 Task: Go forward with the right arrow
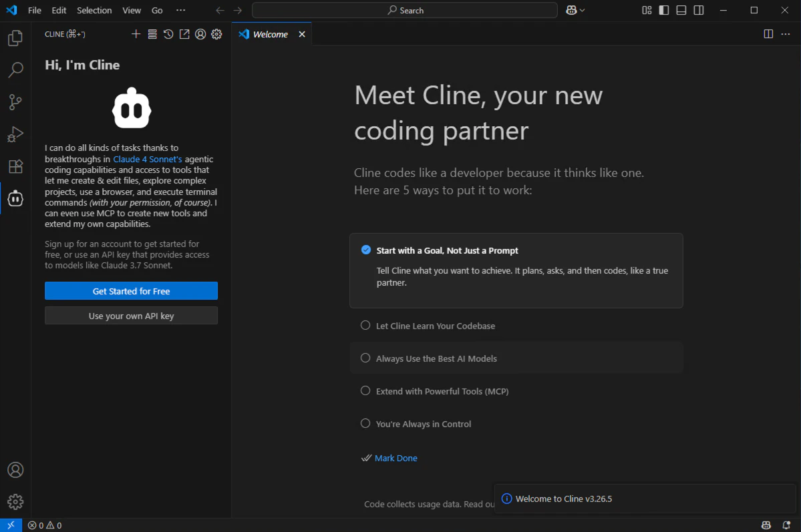click(x=238, y=10)
